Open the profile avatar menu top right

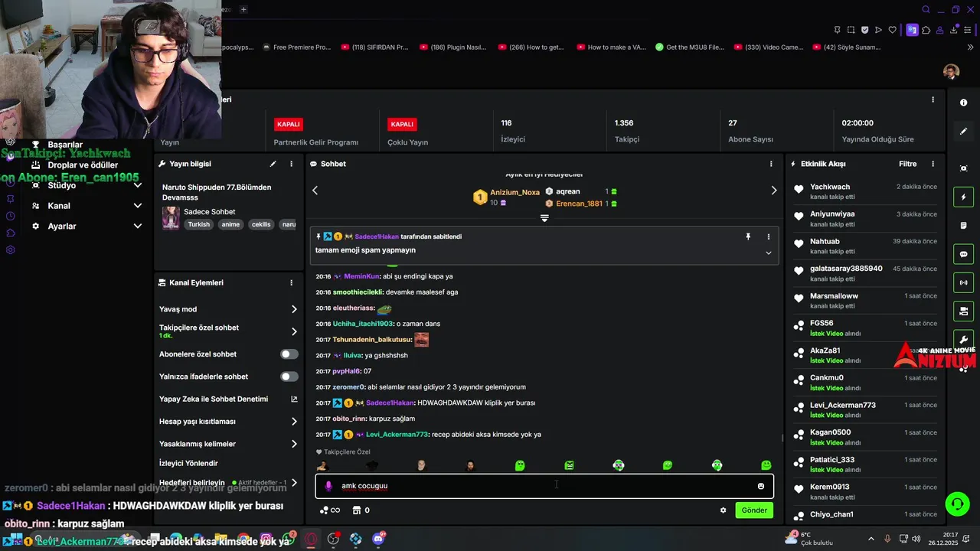point(951,71)
